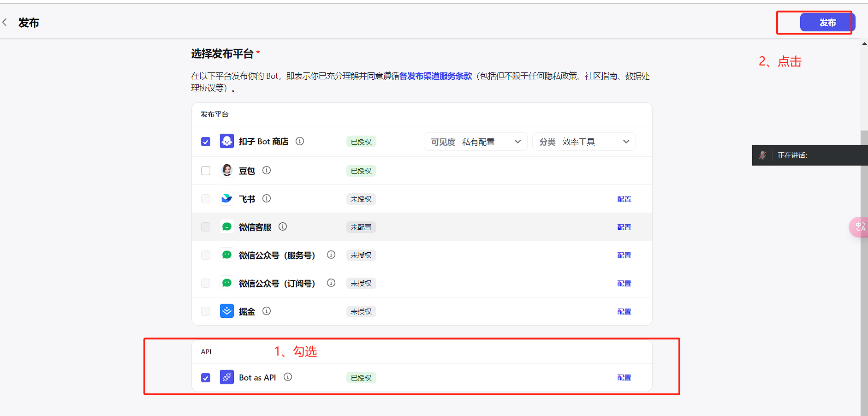Show info icon beside 豆包
Viewport: 868px width, 416px height.
point(267,170)
